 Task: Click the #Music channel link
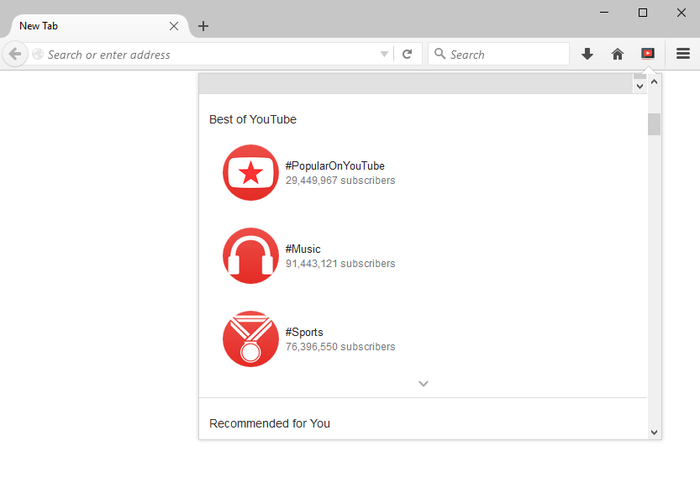pos(303,249)
